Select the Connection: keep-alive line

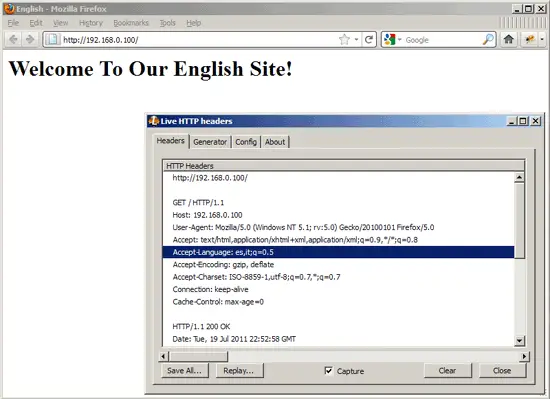[x=338, y=289]
